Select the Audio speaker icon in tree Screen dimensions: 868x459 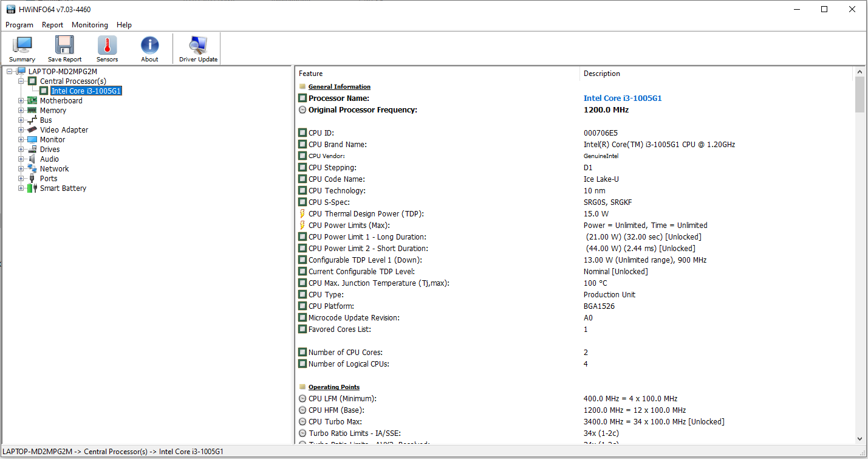click(x=32, y=159)
